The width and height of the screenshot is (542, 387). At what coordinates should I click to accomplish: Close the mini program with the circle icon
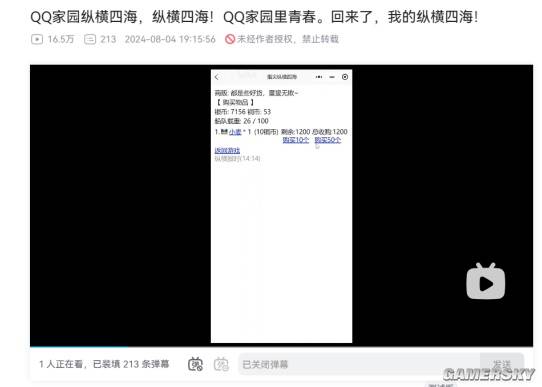click(345, 77)
